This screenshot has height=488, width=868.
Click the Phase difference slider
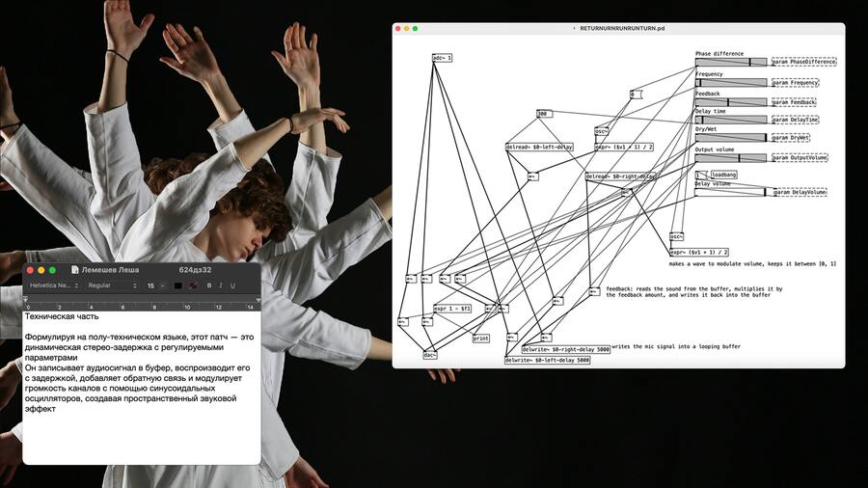(731, 62)
